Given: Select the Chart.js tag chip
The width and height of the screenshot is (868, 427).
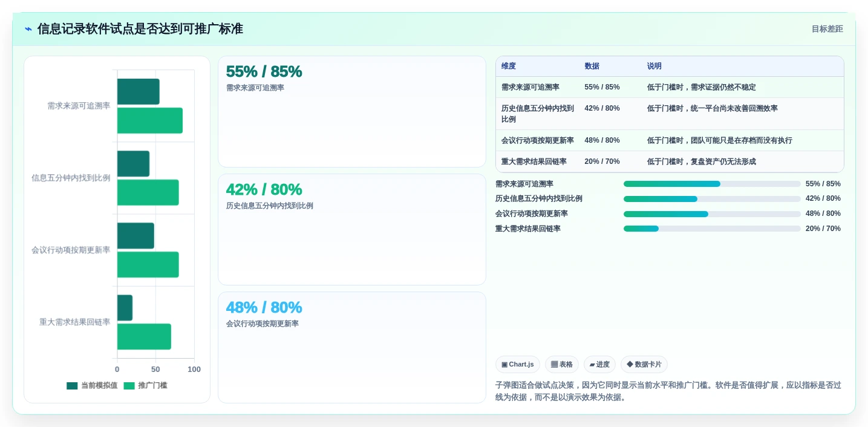Looking at the screenshot, I should pyautogui.click(x=517, y=364).
